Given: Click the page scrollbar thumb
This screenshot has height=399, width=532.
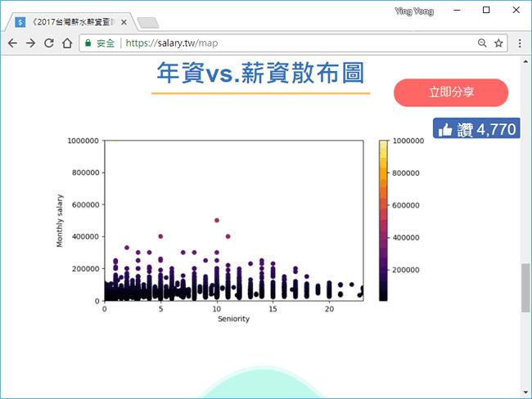Looking at the screenshot, I should [x=525, y=288].
